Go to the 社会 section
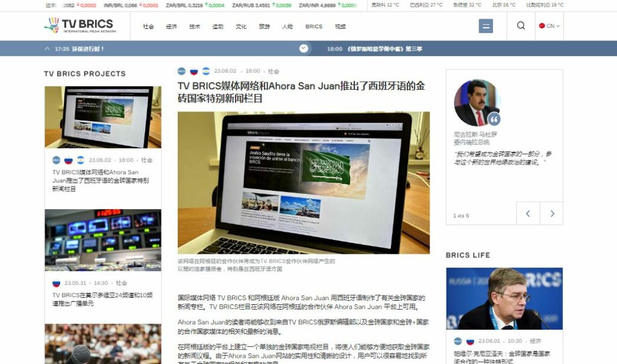Screen dimensions: 617x364 [148, 27]
